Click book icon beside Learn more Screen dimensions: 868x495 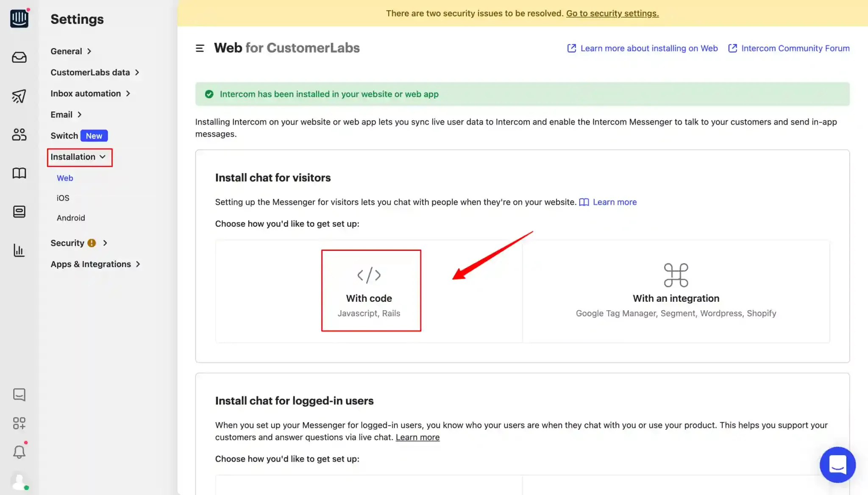point(584,202)
